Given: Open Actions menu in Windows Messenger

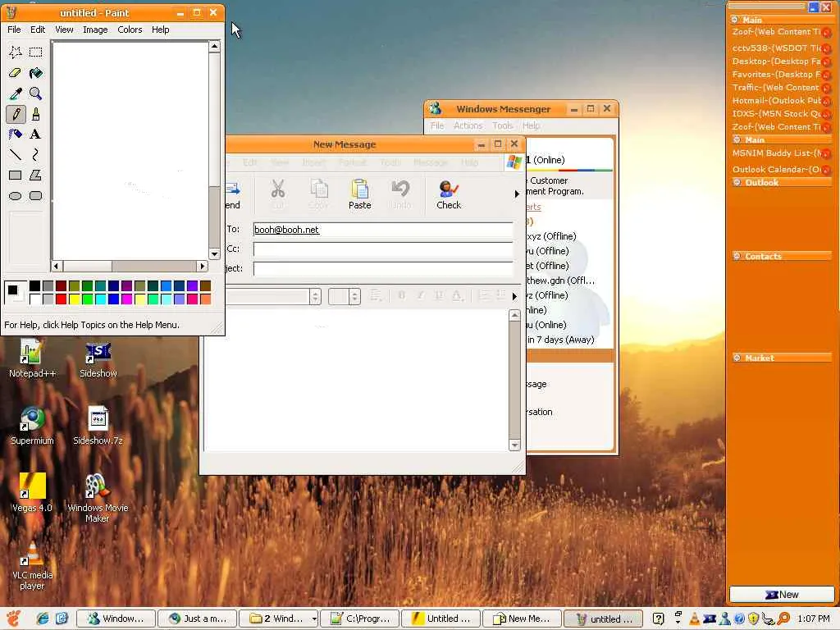Looking at the screenshot, I should tap(468, 126).
